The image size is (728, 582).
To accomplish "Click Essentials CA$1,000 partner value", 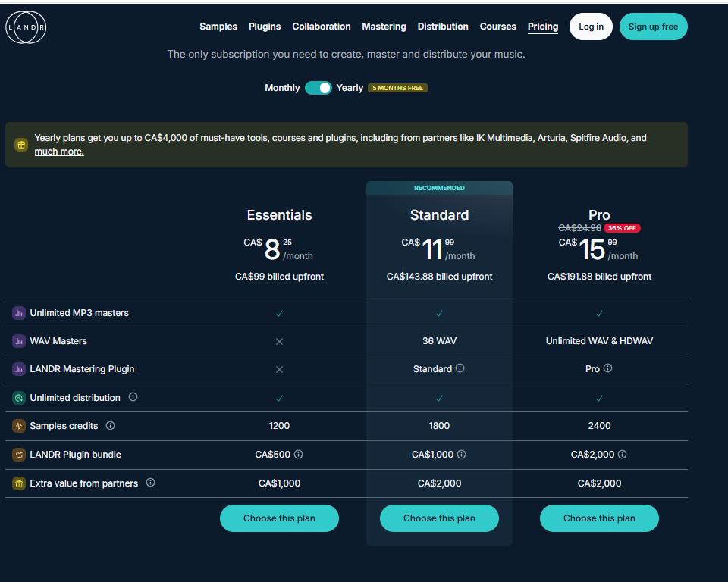I will (x=279, y=483).
